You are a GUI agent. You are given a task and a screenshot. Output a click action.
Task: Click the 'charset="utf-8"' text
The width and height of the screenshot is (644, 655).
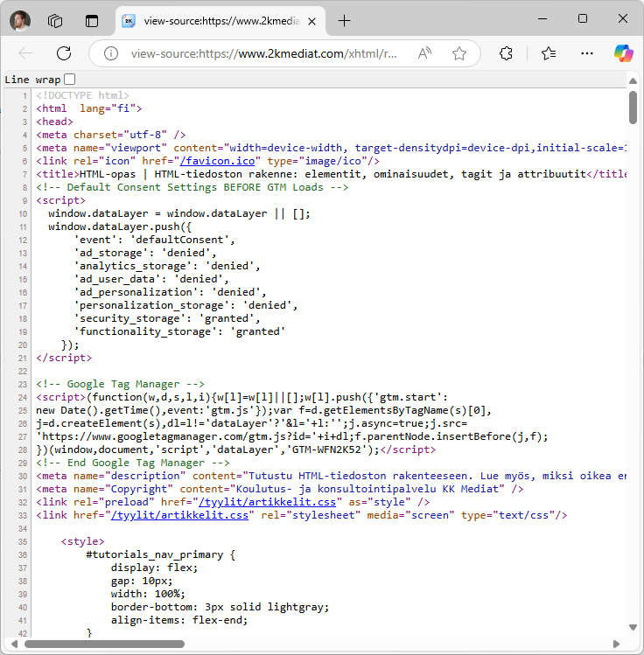(x=121, y=135)
